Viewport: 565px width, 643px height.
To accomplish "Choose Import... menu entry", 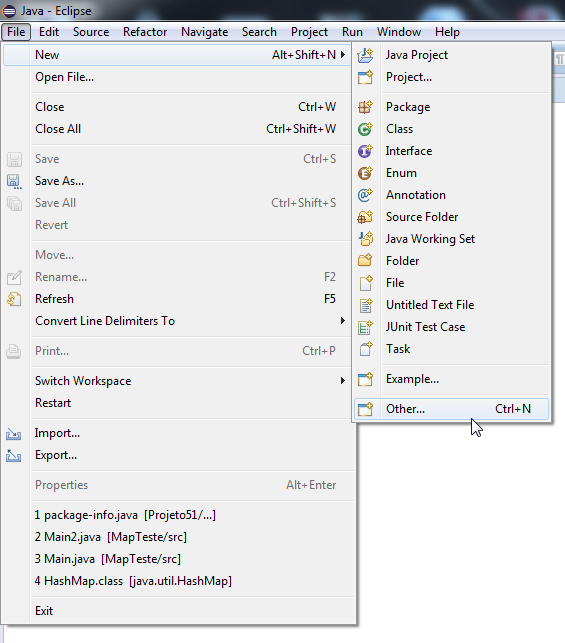I will click(179, 433).
